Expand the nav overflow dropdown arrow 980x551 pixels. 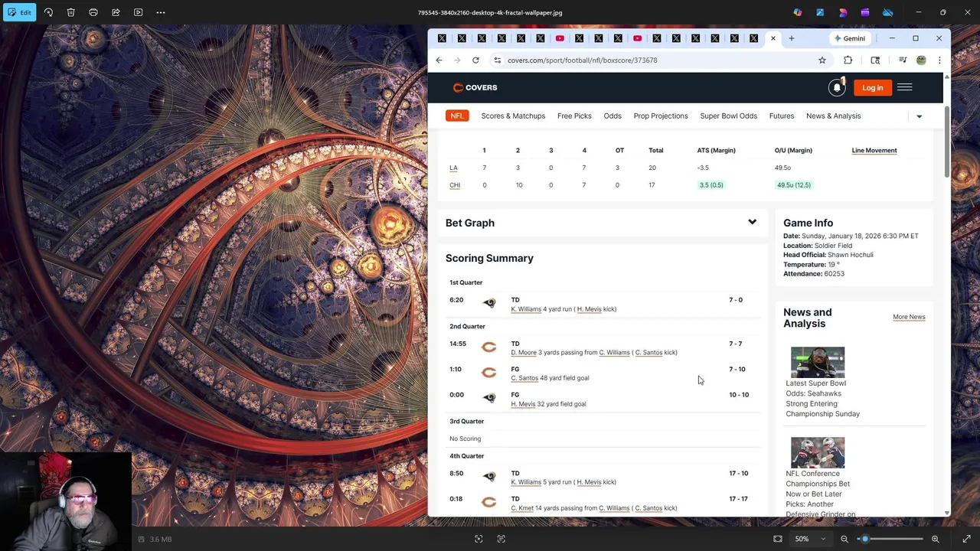919,116
